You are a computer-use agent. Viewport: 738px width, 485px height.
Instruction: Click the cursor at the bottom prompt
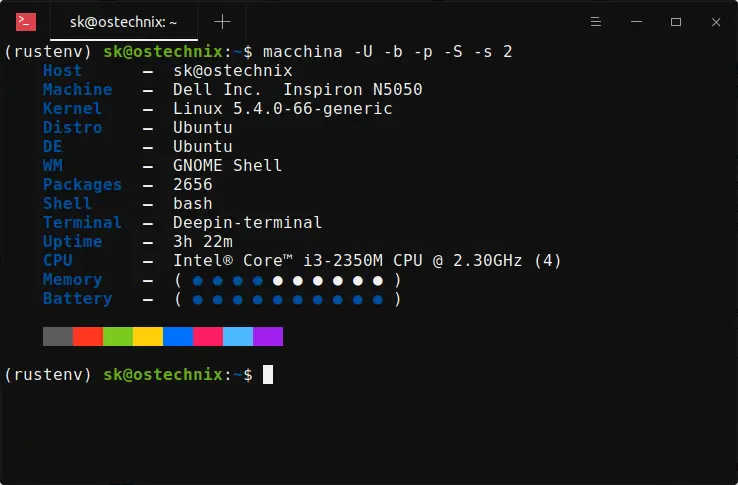(268, 375)
